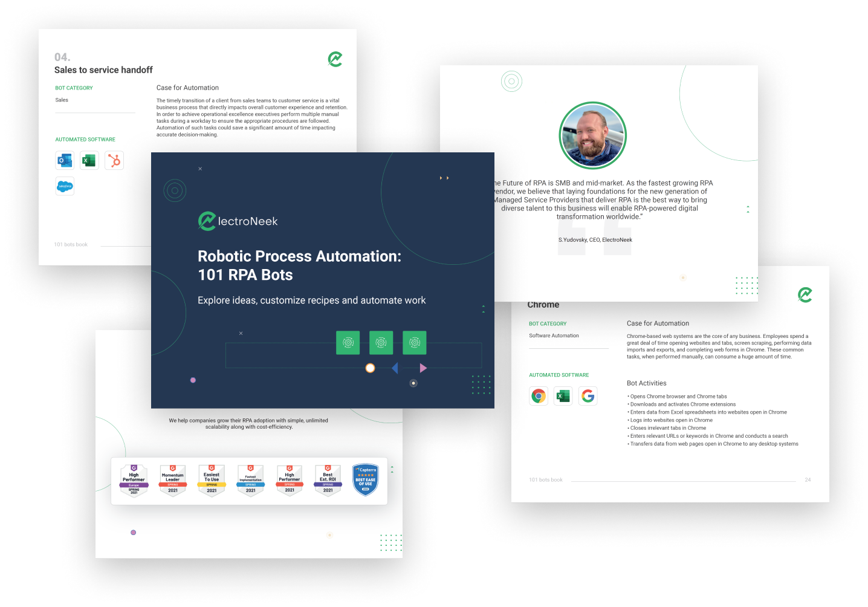The height and width of the screenshot is (607, 868).
Task: Click the 'Sales' category value
Action: [x=62, y=100]
